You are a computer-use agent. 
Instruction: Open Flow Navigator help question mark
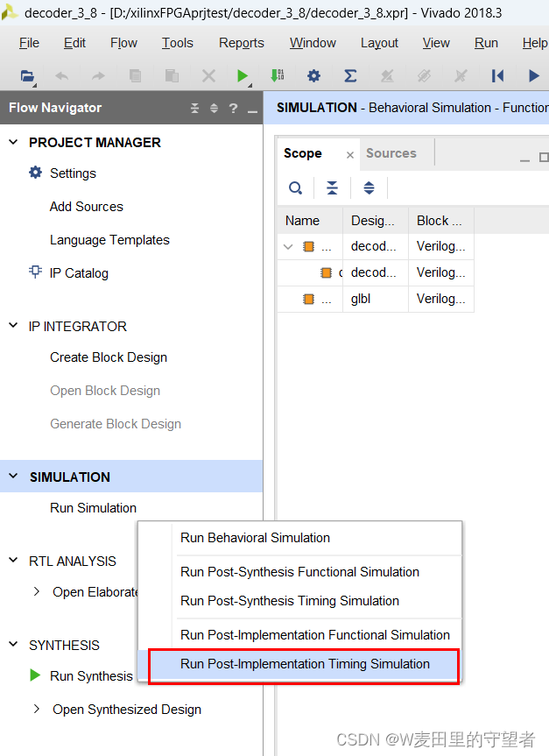[233, 108]
